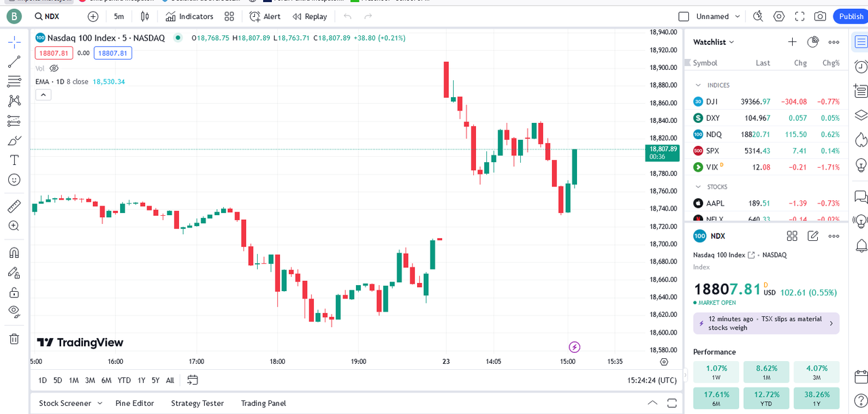
Task: Open the advanced view pie icon in Watchlist
Action: coord(813,42)
